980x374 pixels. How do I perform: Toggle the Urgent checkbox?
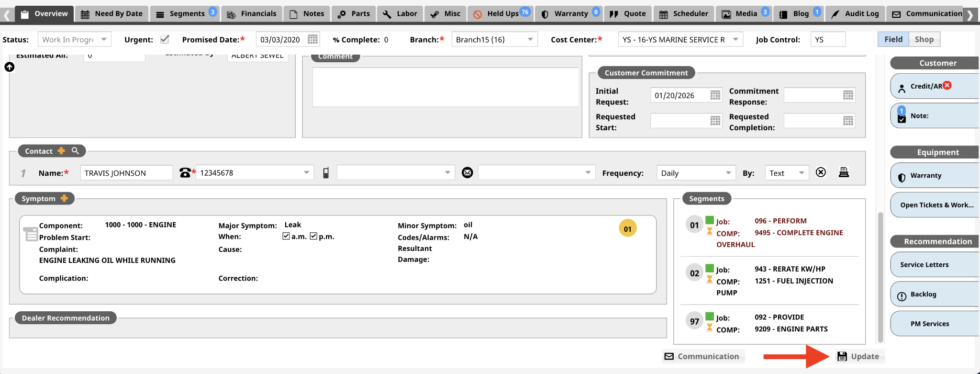pyautogui.click(x=165, y=39)
